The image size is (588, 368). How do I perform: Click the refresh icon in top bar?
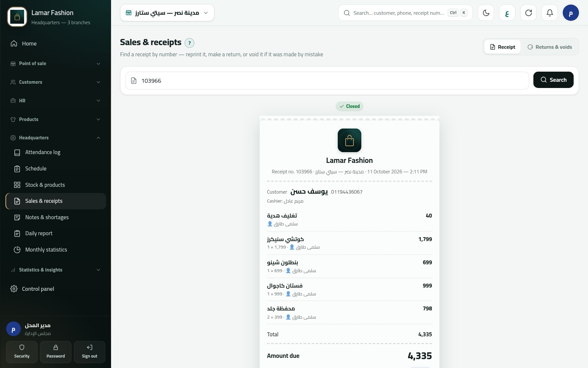528,13
